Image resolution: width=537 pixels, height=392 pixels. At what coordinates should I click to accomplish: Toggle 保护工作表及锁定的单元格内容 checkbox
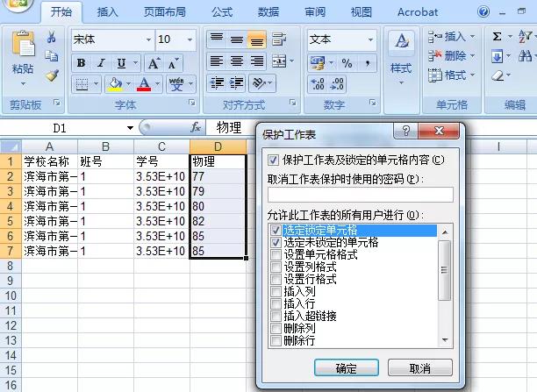[273, 160]
